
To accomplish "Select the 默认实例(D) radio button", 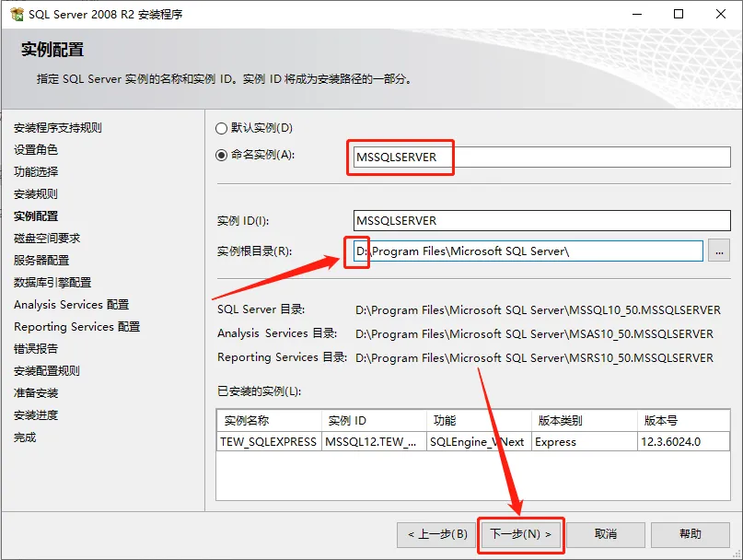I will pyautogui.click(x=221, y=128).
